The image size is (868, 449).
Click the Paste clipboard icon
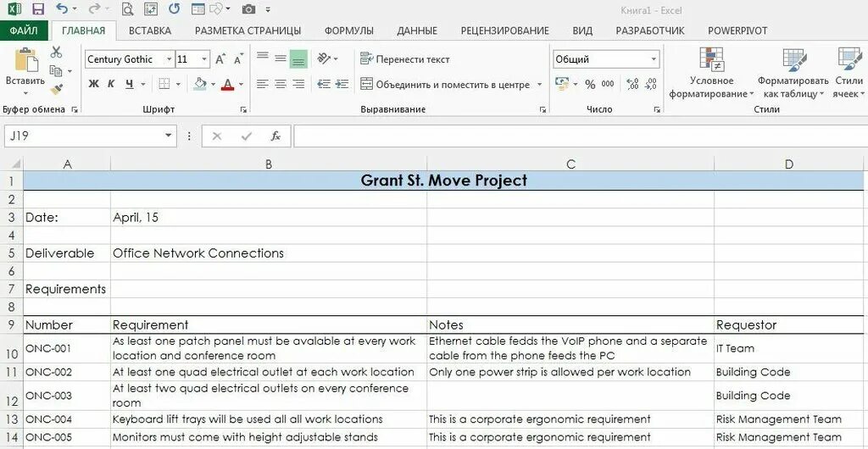point(25,59)
